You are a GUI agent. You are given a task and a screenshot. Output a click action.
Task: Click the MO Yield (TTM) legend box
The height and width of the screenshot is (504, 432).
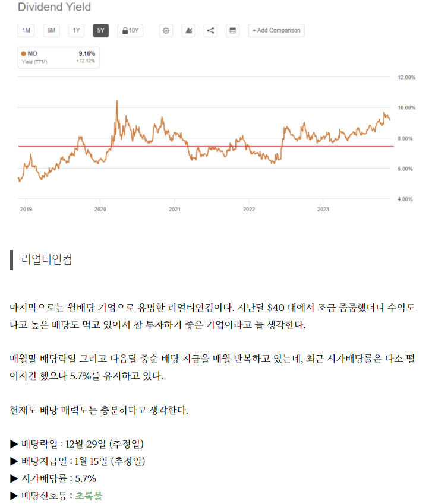pos(59,58)
